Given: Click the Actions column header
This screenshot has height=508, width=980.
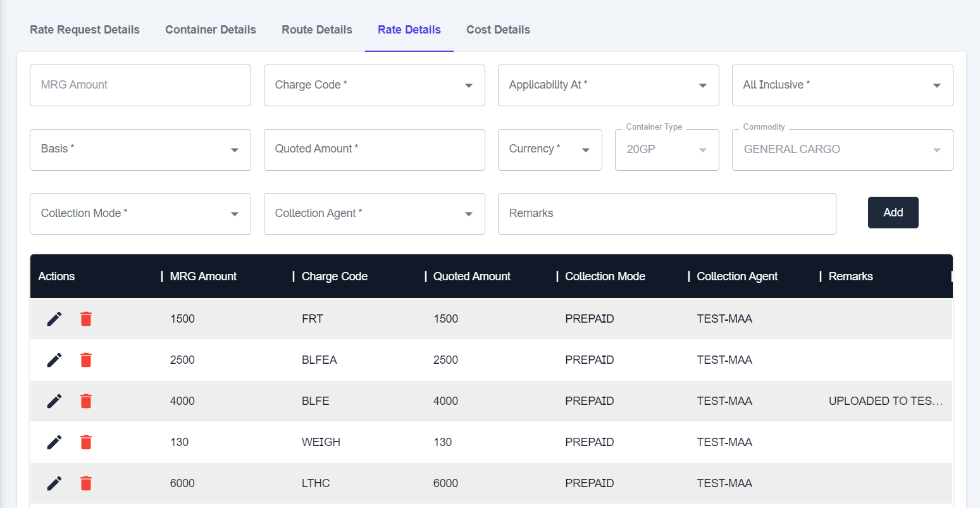Looking at the screenshot, I should point(56,276).
